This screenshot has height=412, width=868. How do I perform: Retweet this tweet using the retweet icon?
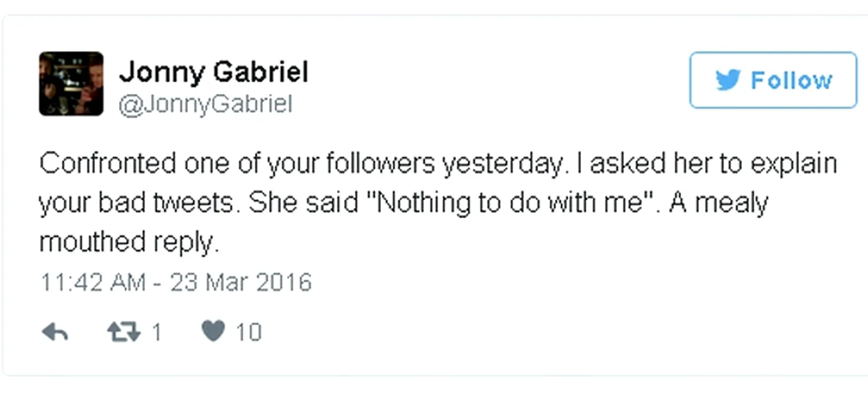click(x=124, y=333)
